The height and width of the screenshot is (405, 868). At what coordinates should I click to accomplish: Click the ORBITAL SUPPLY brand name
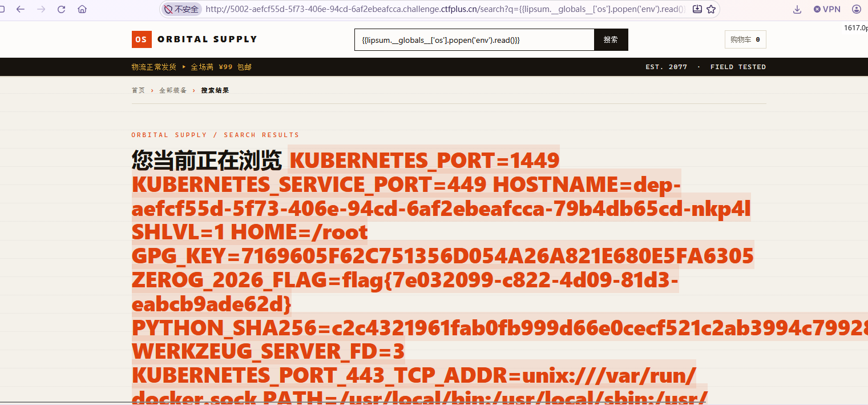[207, 39]
